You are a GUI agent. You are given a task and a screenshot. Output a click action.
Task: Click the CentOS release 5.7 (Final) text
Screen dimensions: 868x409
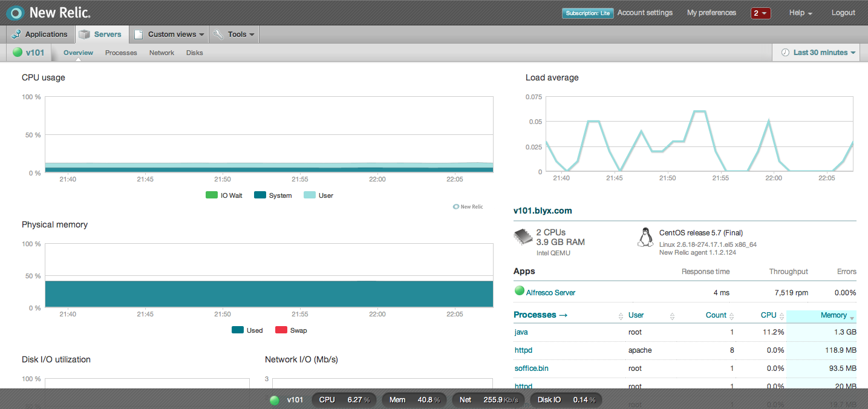tap(701, 232)
